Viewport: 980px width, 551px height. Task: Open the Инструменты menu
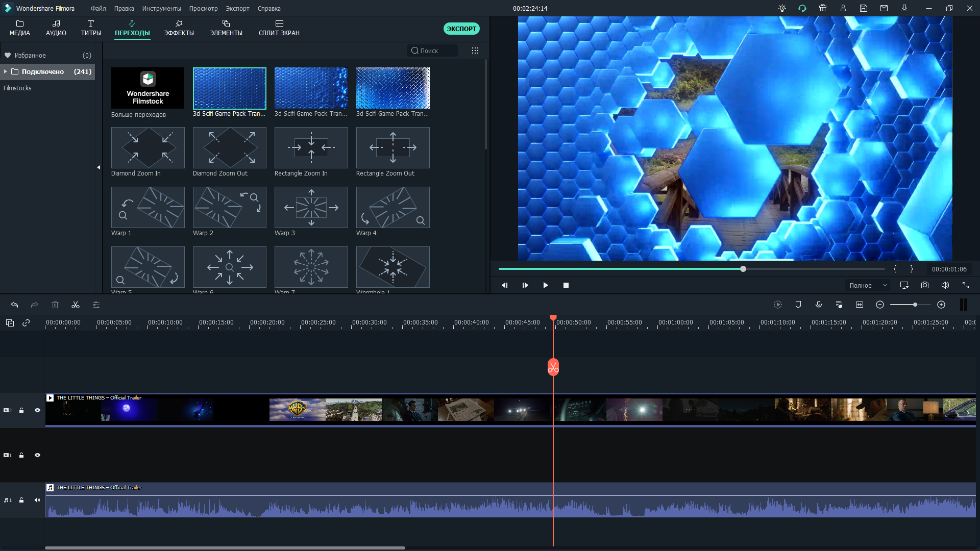(x=161, y=8)
